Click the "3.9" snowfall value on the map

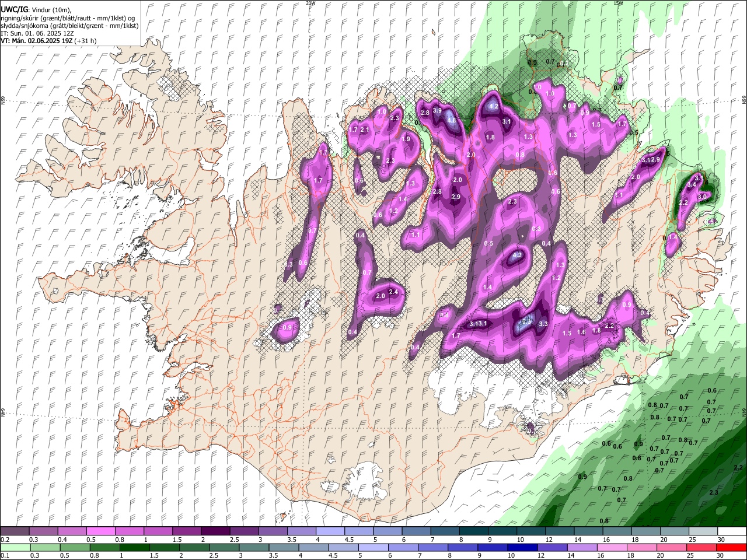click(x=437, y=110)
